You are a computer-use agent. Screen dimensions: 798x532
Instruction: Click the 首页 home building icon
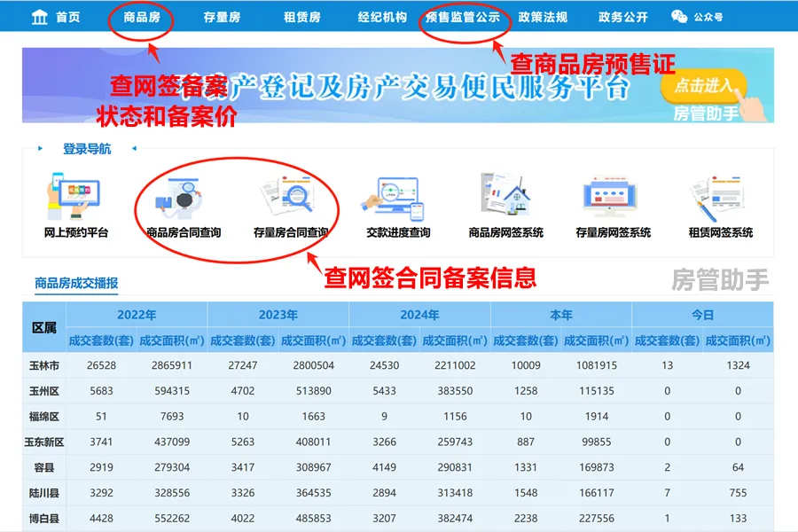coord(40,17)
